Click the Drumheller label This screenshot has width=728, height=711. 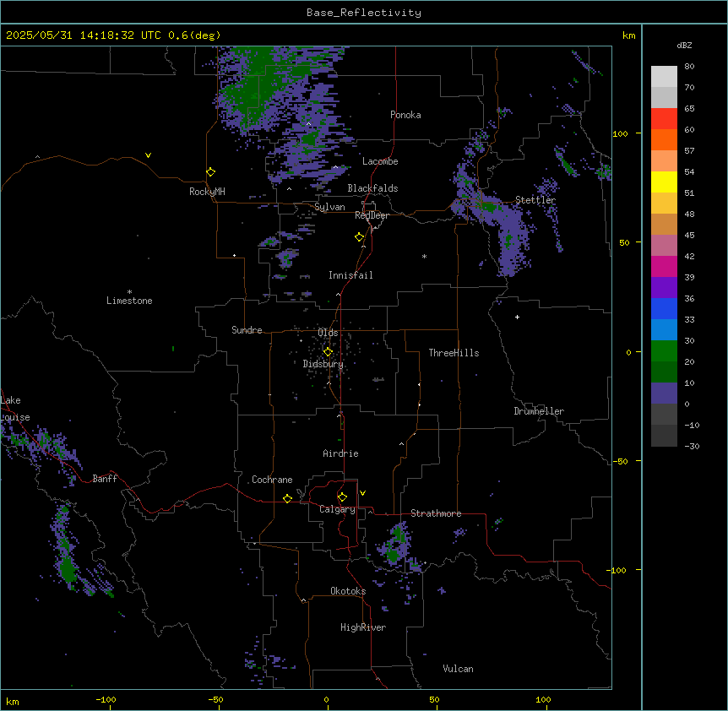pos(539,411)
